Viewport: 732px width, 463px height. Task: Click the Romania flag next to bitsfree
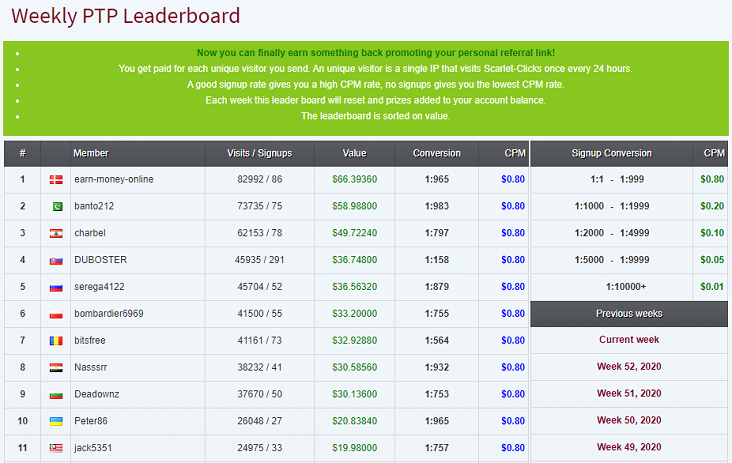(x=56, y=341)
